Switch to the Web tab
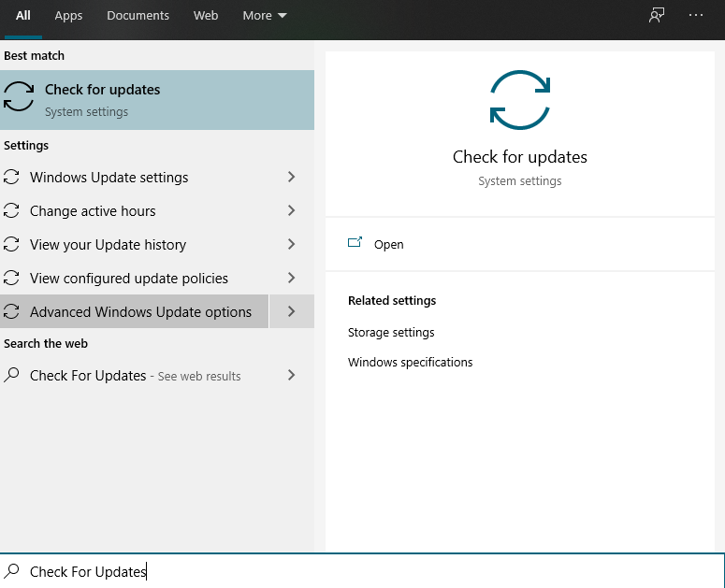This screenshot has width=725, height=588. pyautogui.click(x=206, y=15)
